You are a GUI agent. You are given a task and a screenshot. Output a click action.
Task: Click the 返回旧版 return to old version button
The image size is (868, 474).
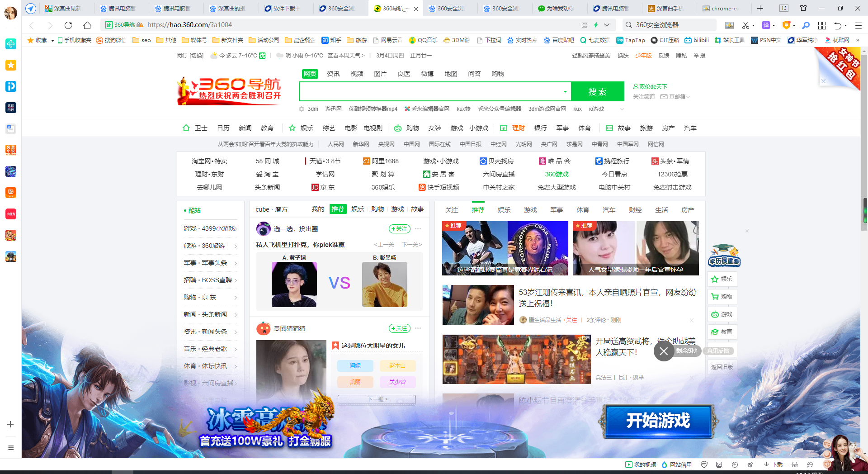pos(722,367)
